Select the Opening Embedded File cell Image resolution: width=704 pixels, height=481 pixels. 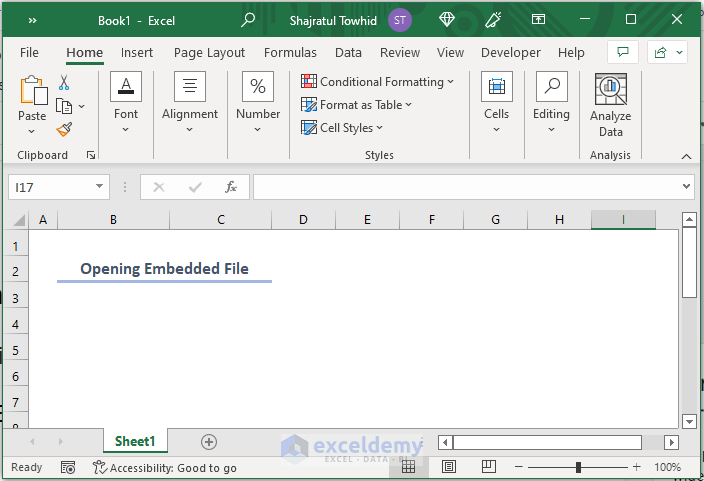(x=164, y=269)
